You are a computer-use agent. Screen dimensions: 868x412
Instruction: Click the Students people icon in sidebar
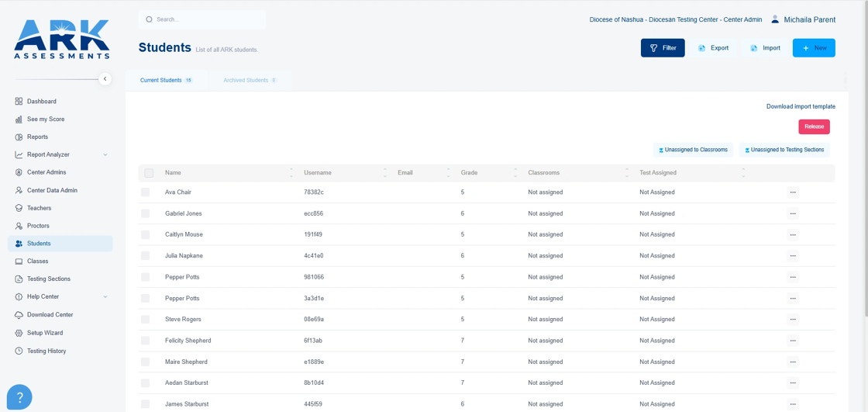19,244
